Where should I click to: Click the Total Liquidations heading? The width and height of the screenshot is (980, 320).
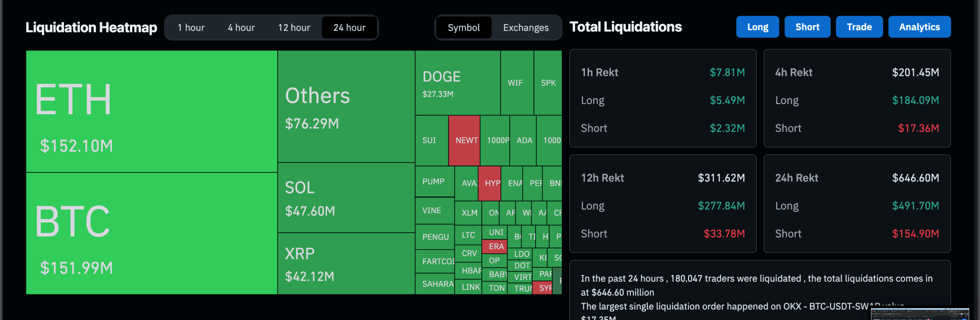click(x=626, y=27)
